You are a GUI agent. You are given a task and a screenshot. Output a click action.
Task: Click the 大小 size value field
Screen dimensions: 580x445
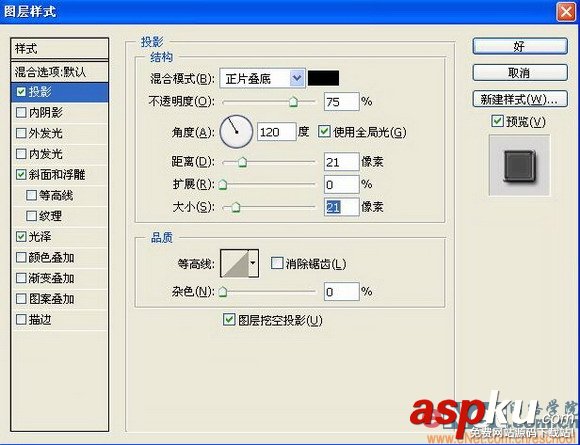coord(341,207)
